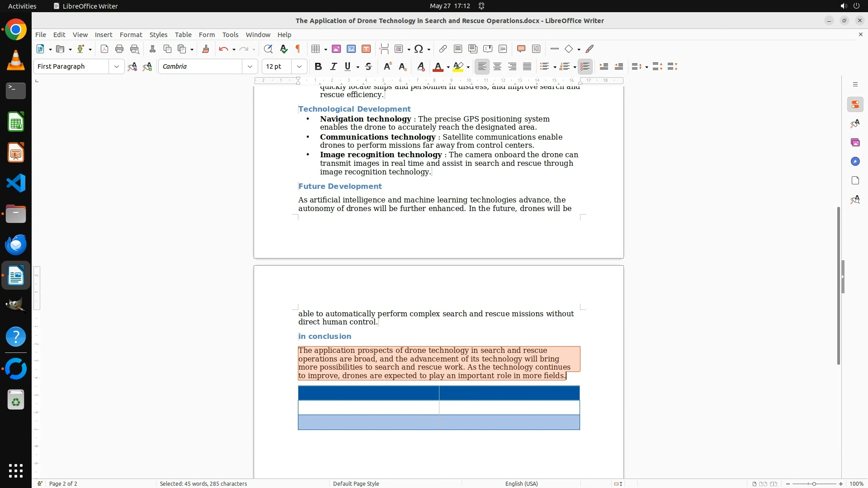Viewport: 868px width, 488px height.
Task: Expand the Cambria font name dropdown
Action: (250, 66)
